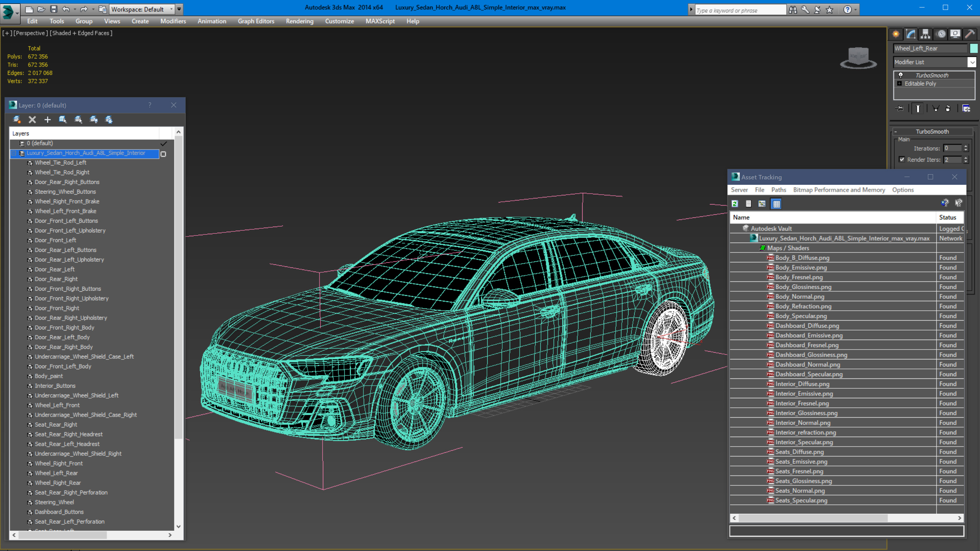Open the Modifier List dropdown

click(972, 62)
